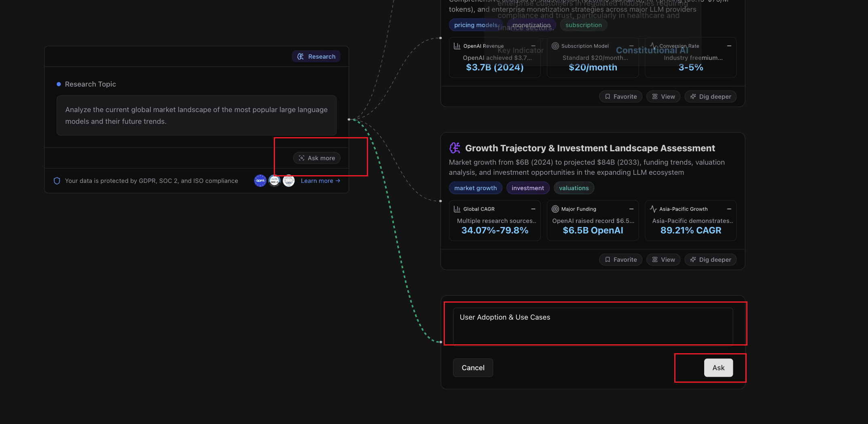Click the GDPR compliance badge icon

click(x=260, y=181)
